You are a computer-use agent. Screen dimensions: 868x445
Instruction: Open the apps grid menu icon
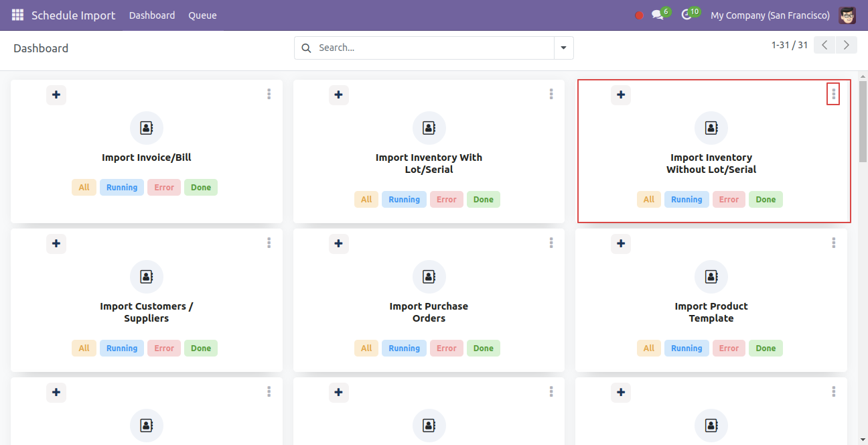pos(17,15)
